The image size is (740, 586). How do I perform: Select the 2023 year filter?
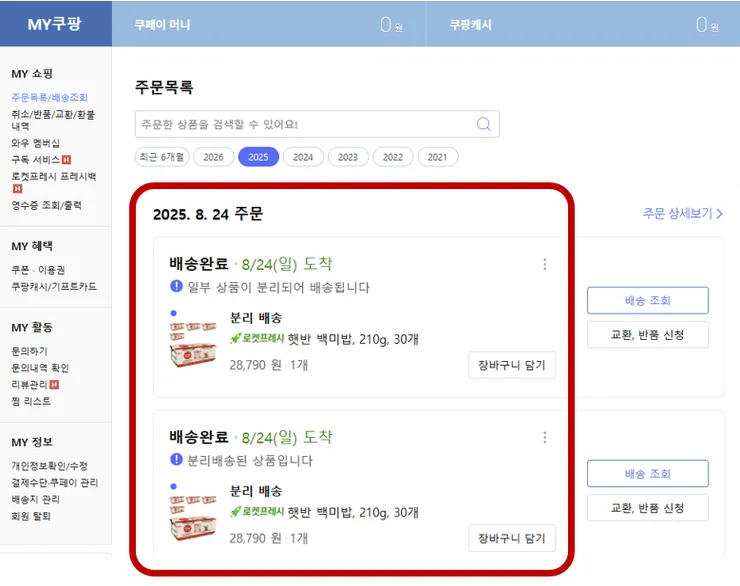(348, 157)
